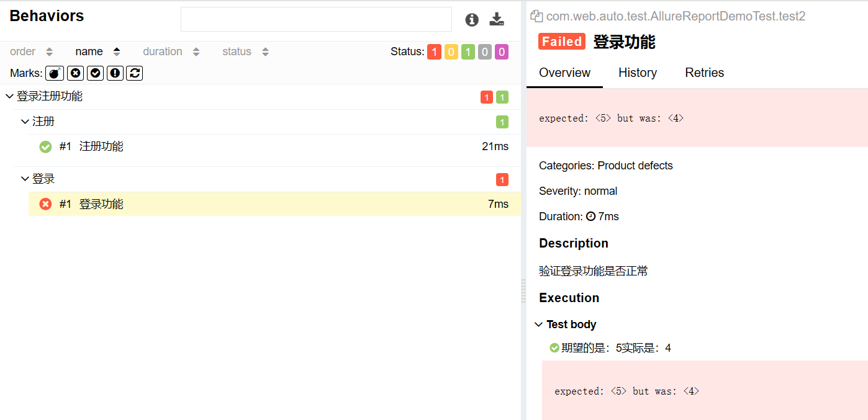Focus the Behaviors search input field

pos(316,19)
